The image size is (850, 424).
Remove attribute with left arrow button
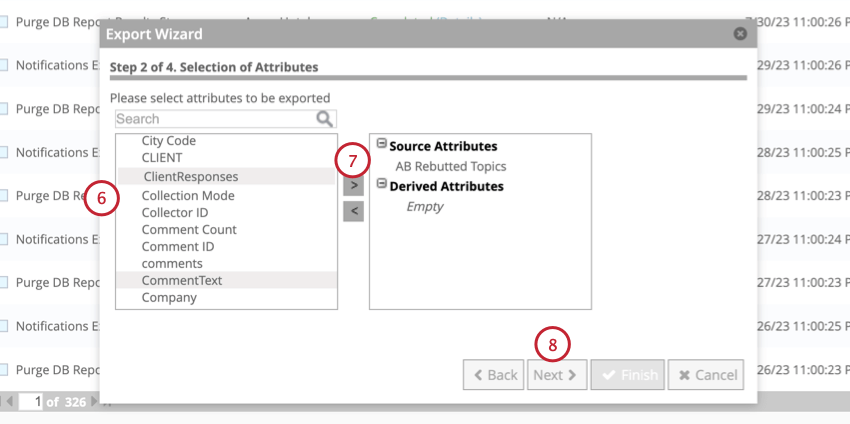353,211
